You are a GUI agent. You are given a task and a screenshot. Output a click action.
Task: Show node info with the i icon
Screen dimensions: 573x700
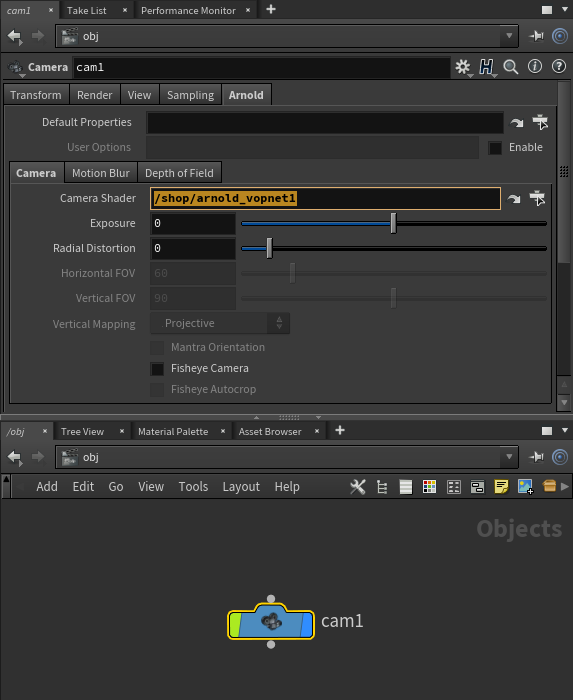click(x=535, y=67)
